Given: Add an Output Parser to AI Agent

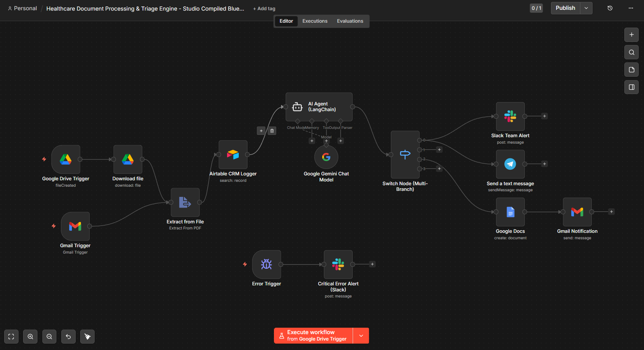Looking at the screenshot, I should point(341,141).
